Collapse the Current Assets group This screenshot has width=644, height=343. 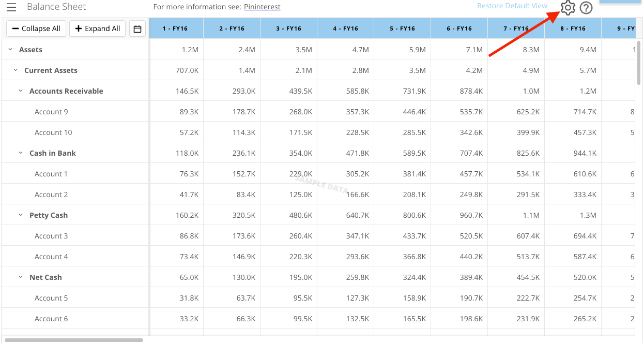click(x=15, y=70)
